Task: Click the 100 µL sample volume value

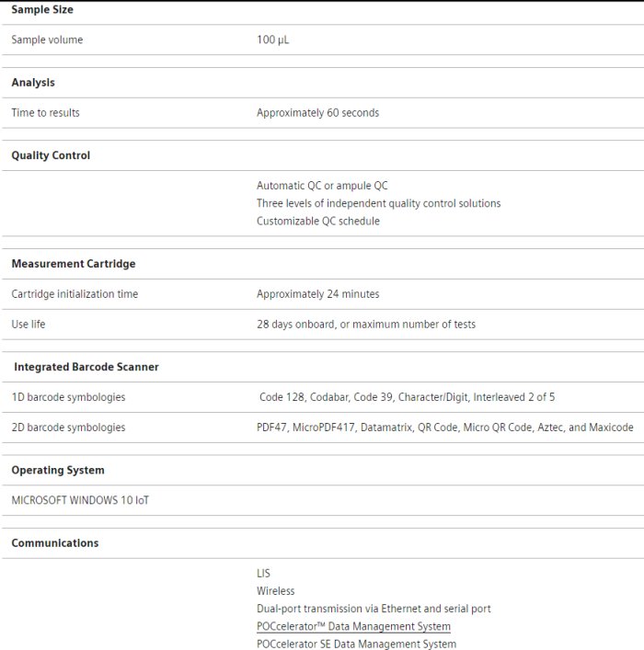Action: coord(273,40)
